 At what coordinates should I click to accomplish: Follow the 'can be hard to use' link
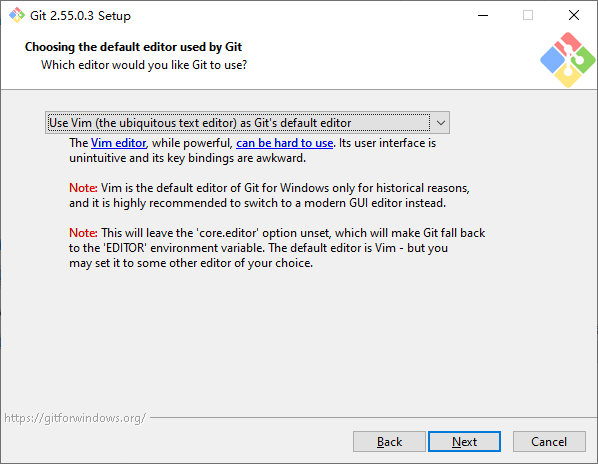tap(285, 143)
